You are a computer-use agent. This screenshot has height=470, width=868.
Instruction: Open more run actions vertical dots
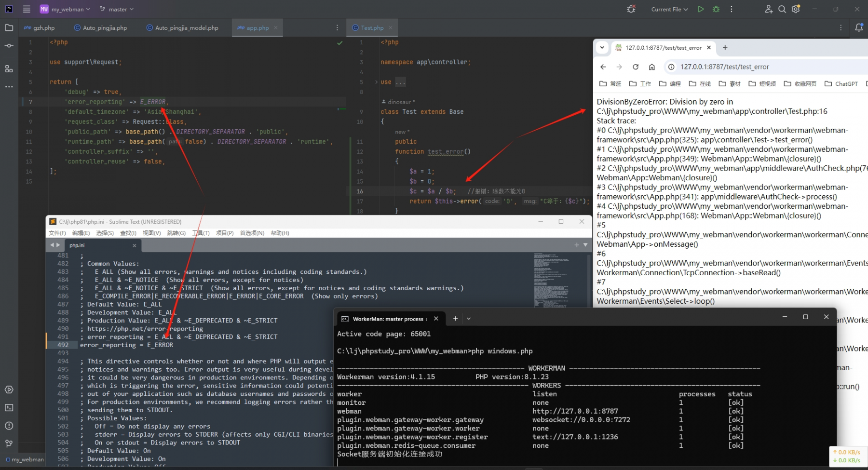tap(732, 9)
